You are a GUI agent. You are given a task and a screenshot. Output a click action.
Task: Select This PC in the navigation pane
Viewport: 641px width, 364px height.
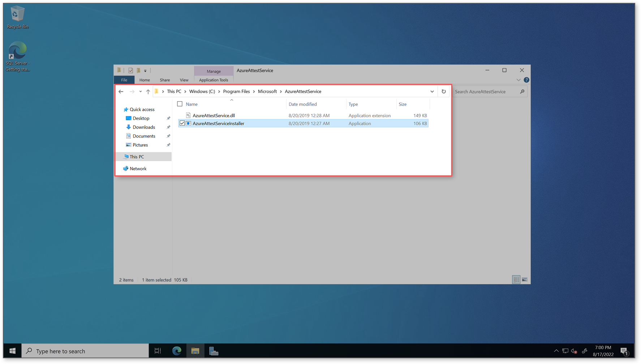[144, 157]
